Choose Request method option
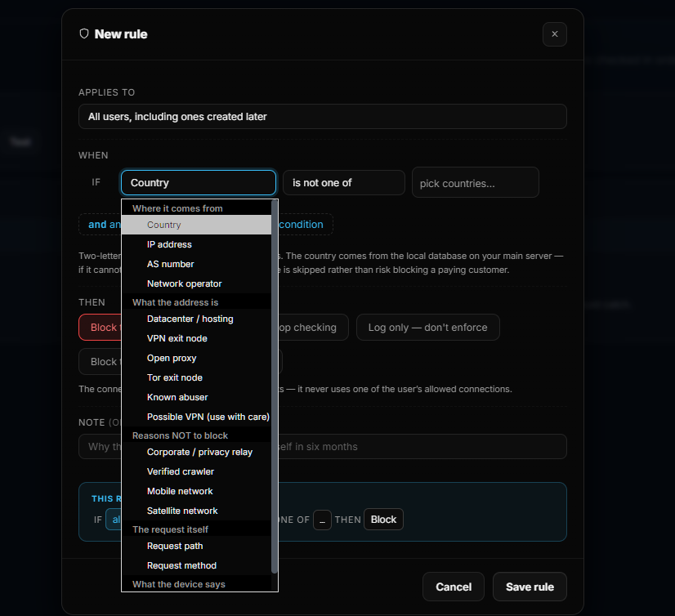Screen dimensions: 675x616 point(196,565)
